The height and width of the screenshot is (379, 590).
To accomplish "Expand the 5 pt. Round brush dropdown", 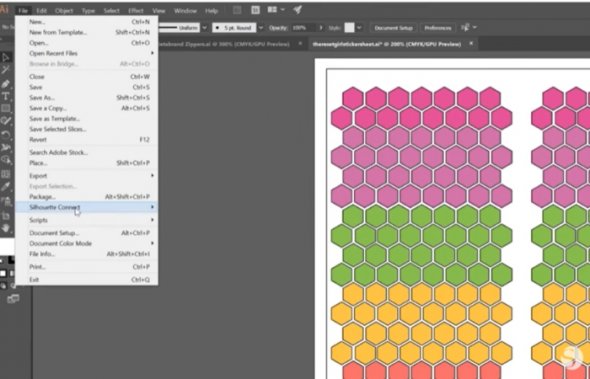I will tap(261, 27).
